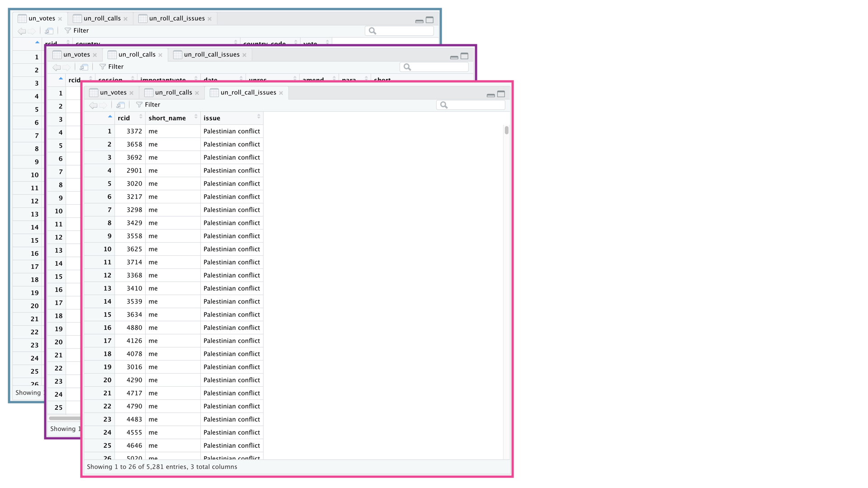Viewport: 868px width, 488px height.
Task: Maximize the un_roll_call_issues viewer pane
Action: point(501,94)
